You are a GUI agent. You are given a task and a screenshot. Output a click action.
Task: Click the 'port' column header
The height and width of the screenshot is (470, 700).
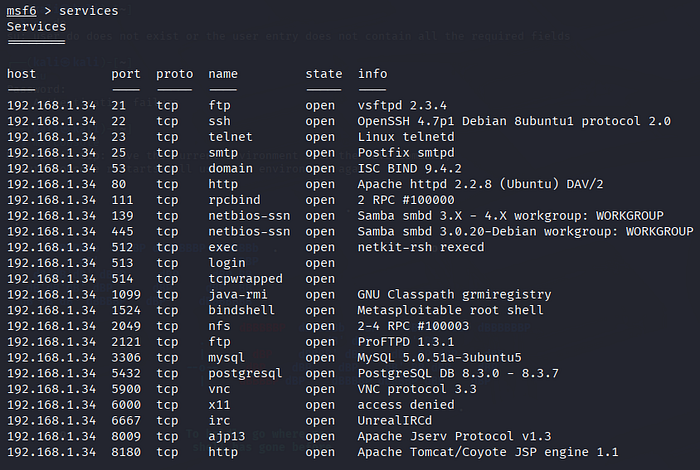click(x=126, y=74)
